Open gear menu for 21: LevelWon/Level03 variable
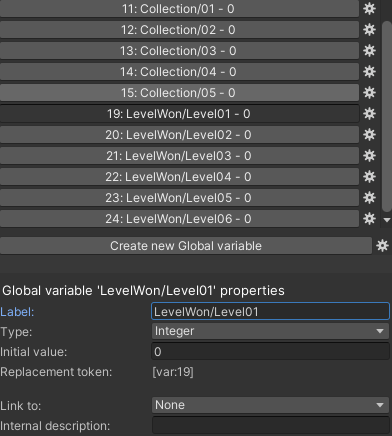This screenshot has width=392, height=436. (x=369, y=156)
